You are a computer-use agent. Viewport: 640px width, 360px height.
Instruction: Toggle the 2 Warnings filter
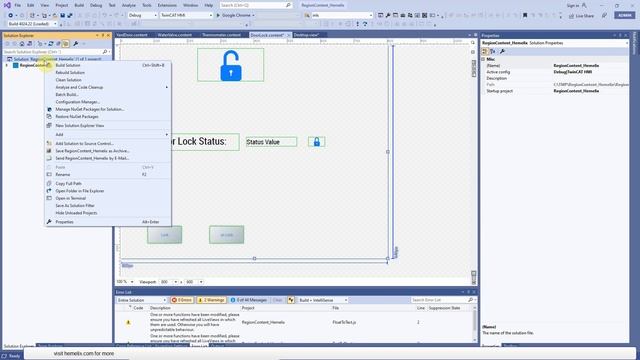tap(211, 300)
